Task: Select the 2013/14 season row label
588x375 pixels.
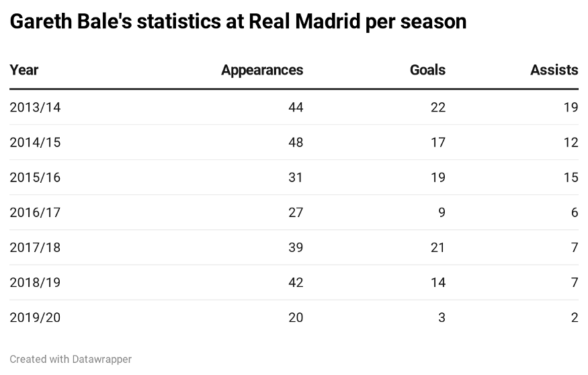Action: pos(35,108)
